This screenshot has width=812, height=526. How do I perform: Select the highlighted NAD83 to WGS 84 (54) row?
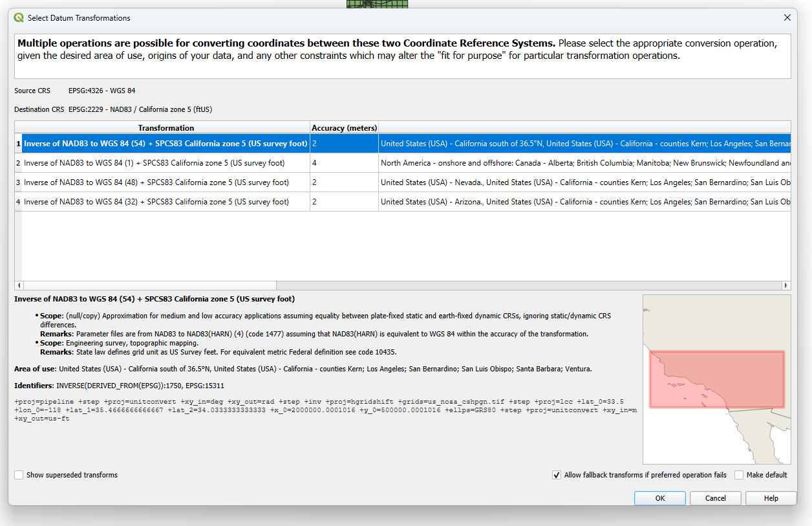[165, 144]
